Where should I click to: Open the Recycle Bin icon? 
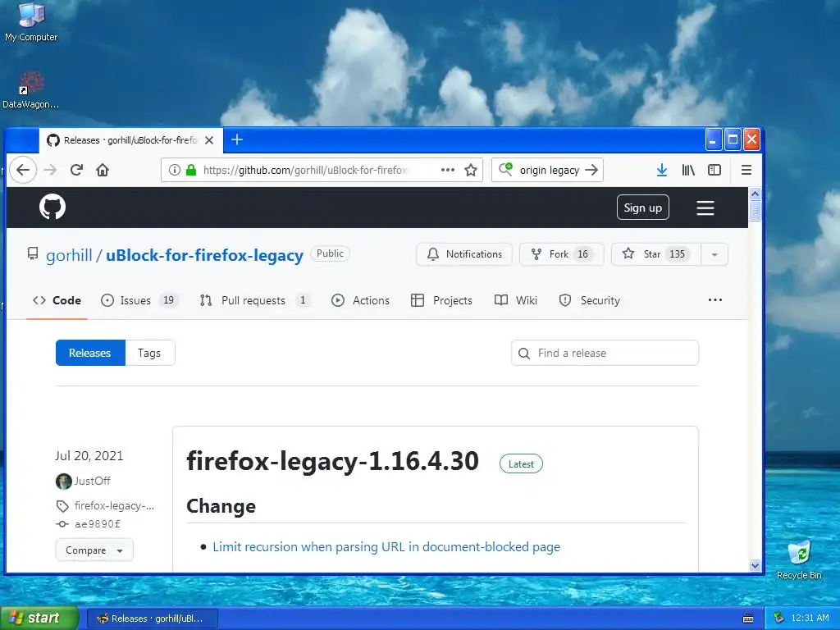tap(799, 559)
